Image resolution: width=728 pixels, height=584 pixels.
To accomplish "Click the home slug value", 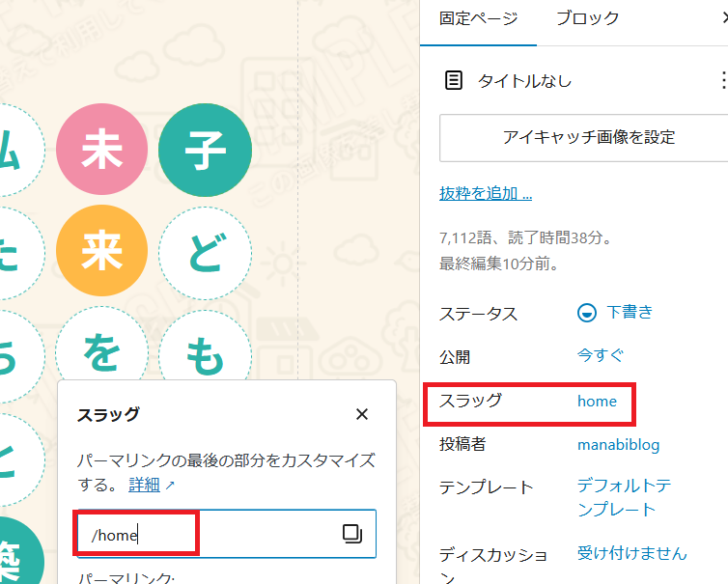I will [x=596, y=401].
